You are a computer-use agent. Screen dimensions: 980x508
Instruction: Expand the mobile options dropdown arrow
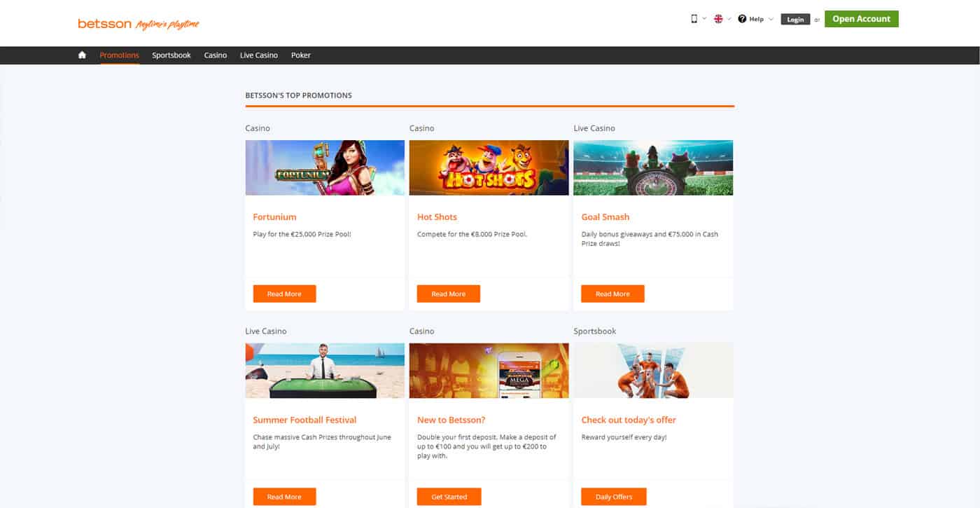pyautogui.click(x=704, y=19)
